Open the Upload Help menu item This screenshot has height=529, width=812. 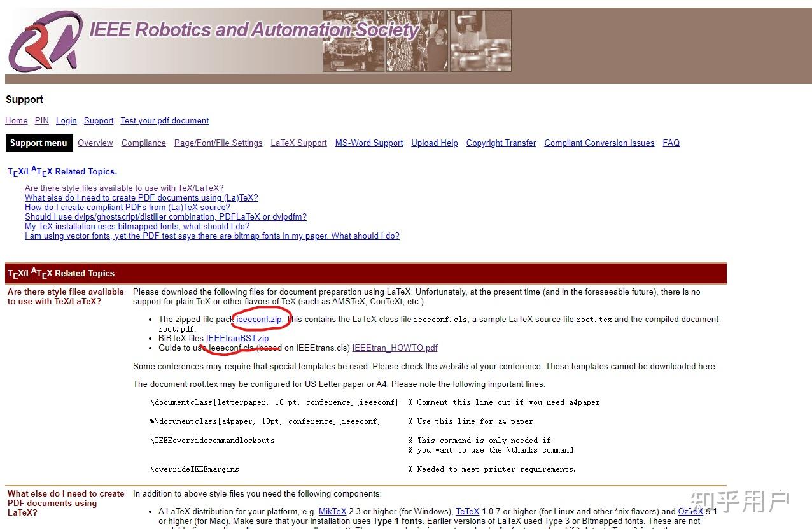point(435,143)
